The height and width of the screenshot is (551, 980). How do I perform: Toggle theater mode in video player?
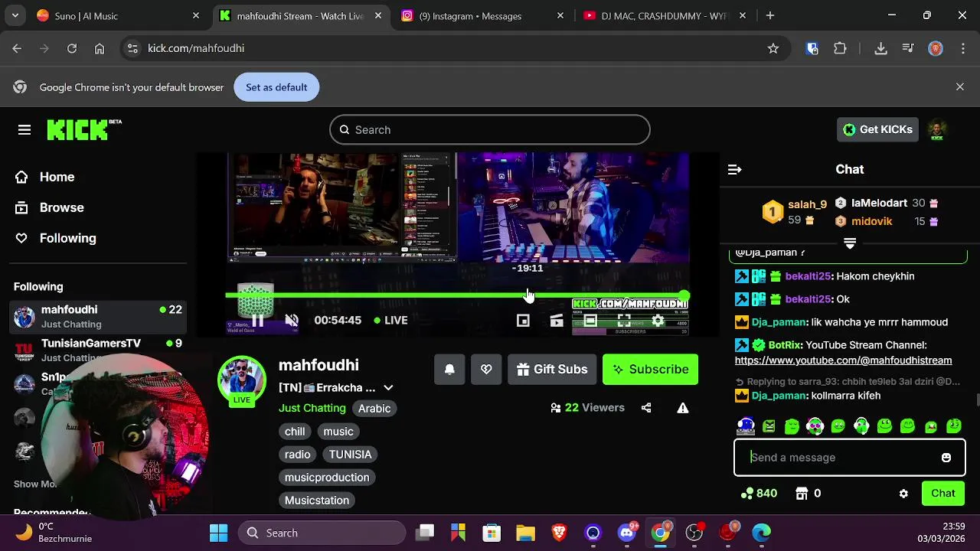pos(590,321)
